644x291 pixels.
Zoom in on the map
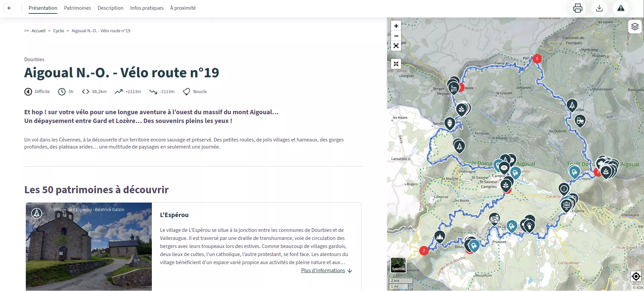(x=396, y=26)
